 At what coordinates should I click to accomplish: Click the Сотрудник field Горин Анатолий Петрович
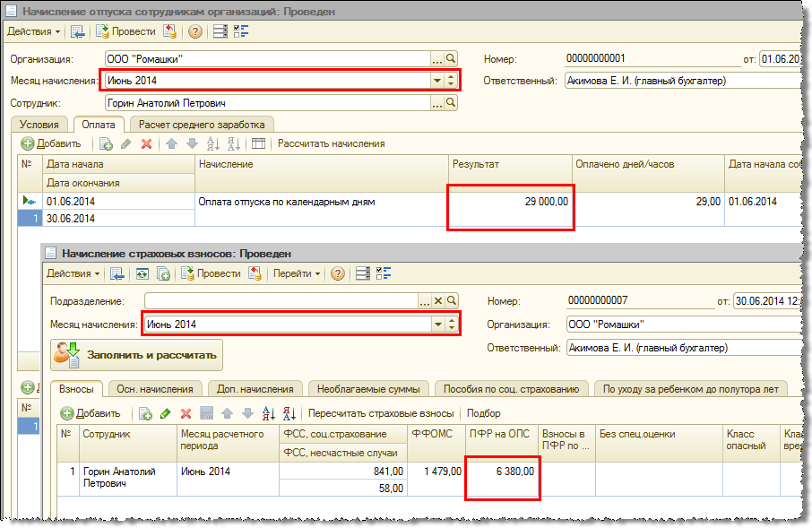point(268,103)
